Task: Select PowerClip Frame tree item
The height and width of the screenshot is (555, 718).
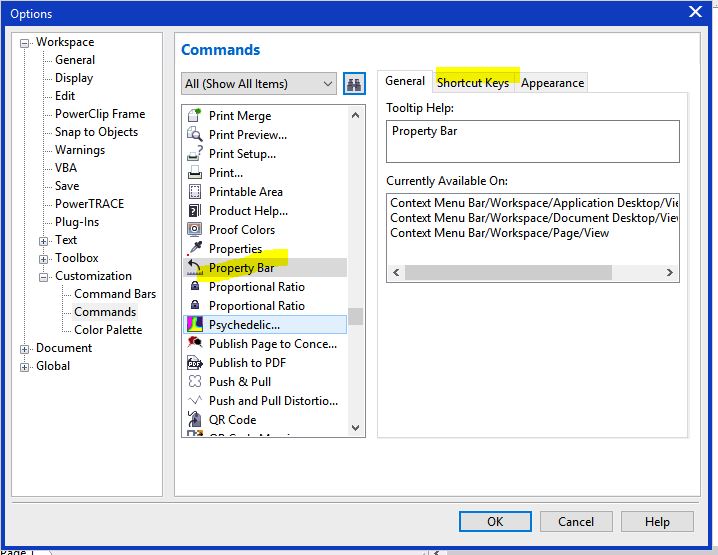Action: (100, 114)
